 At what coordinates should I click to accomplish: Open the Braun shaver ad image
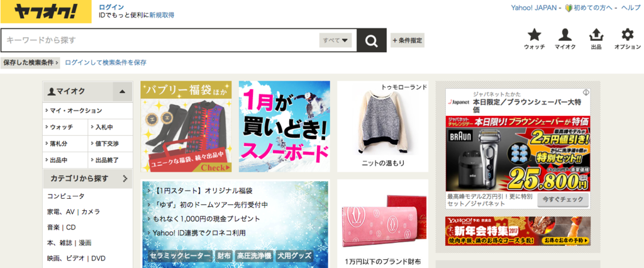(x=518, y=154)
